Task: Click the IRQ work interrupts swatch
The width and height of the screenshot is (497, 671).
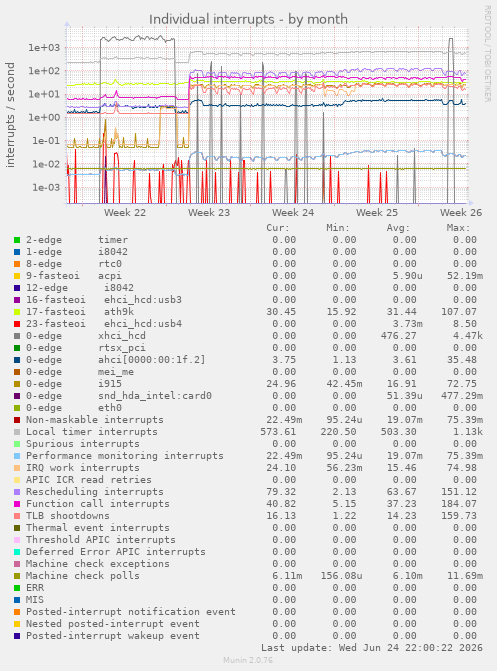Action: [x=17, y=468]
